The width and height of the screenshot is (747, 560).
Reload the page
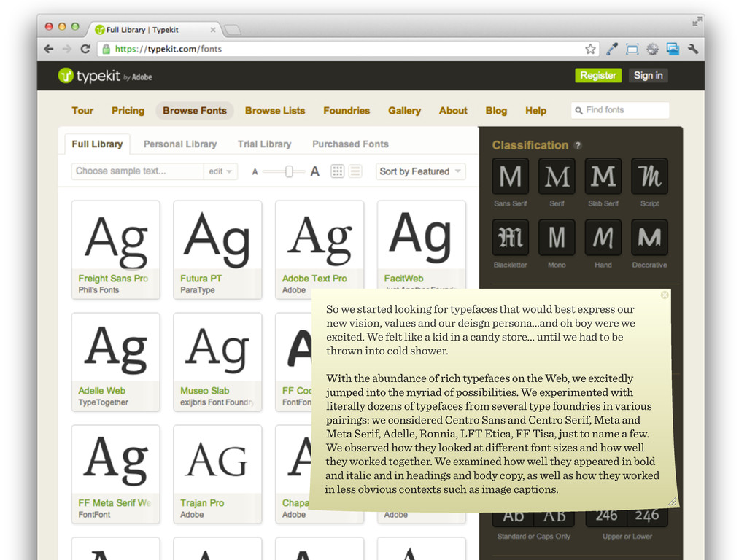pos(85,49)
